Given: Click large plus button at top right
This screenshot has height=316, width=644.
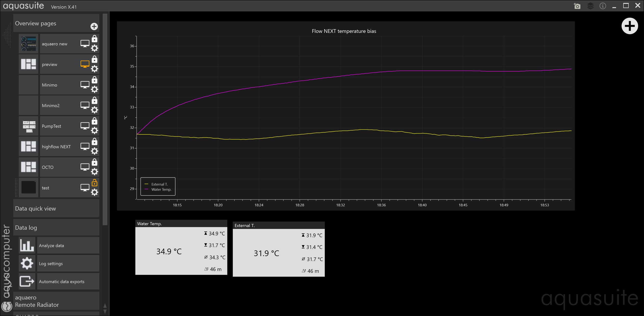Looking at the screenshot, I should pos(630,26).
